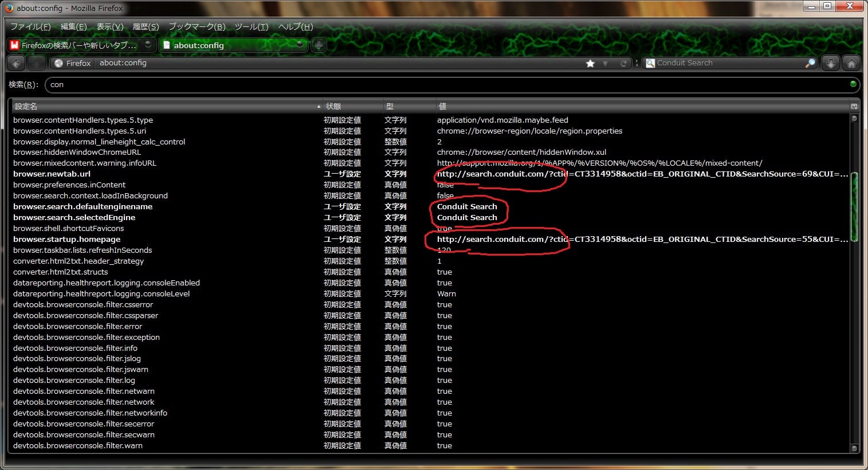Select browser.display.normal_lineheight_calc_control row

(x=431, y=142)
